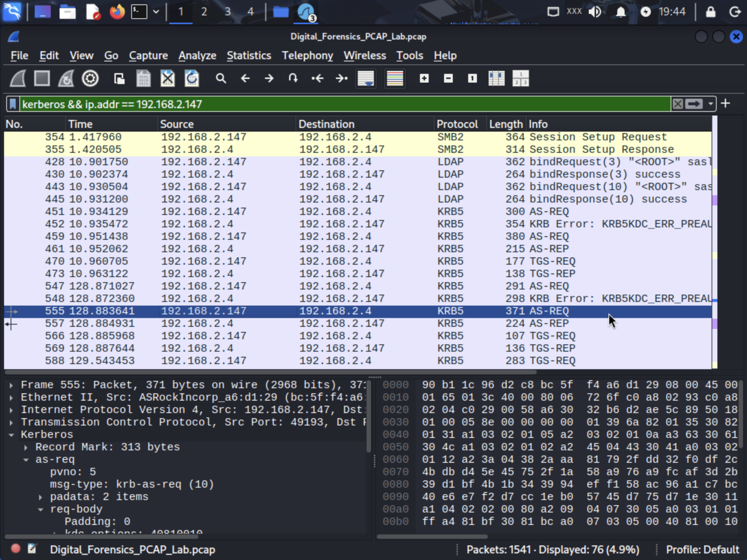The width and height of the screenshot is (747, 560).
Task: Click the Start capture shark fin icon
Action: 18,79
